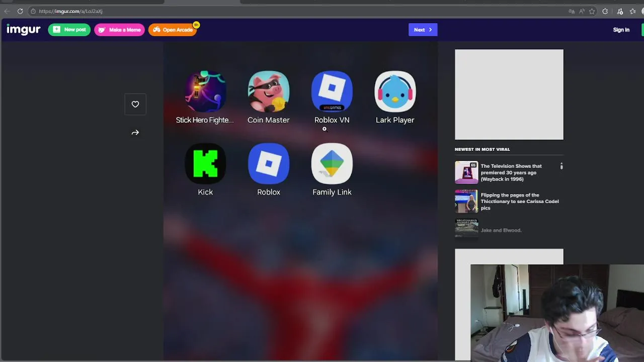The height and width of the screenshot is (362, 644).
Task: Add this page to favorites
Action: tap(592, 11)
